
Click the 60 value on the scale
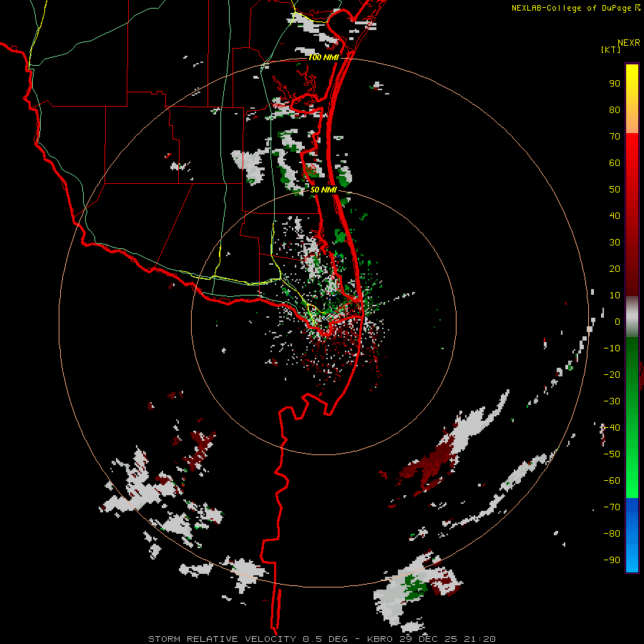615,163
